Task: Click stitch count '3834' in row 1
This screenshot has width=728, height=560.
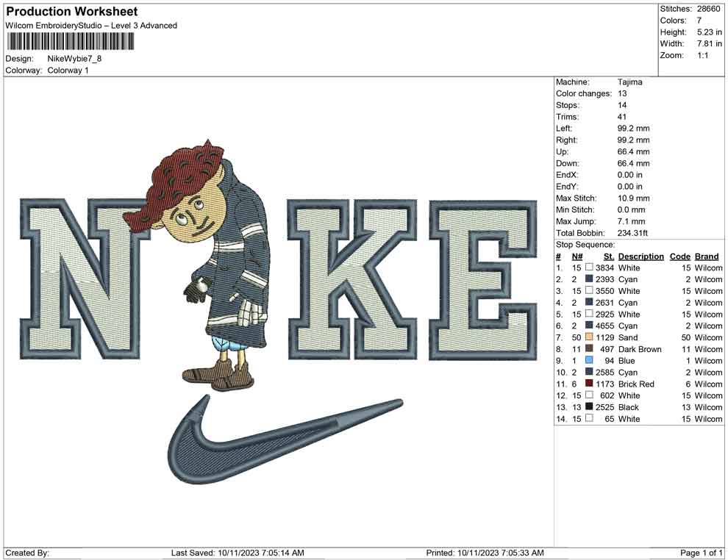Action: pyautogui.click(x=605, y=268)
